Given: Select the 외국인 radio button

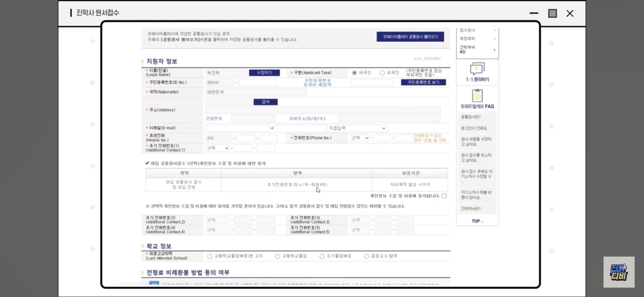Looking at the screenshot, I should (x=382, y=73).
